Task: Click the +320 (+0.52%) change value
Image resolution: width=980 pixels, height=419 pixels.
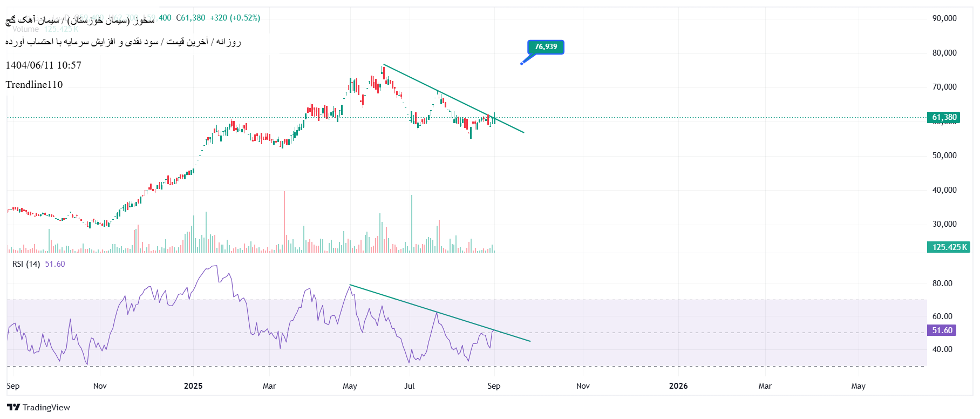Action: pos(235,18)
